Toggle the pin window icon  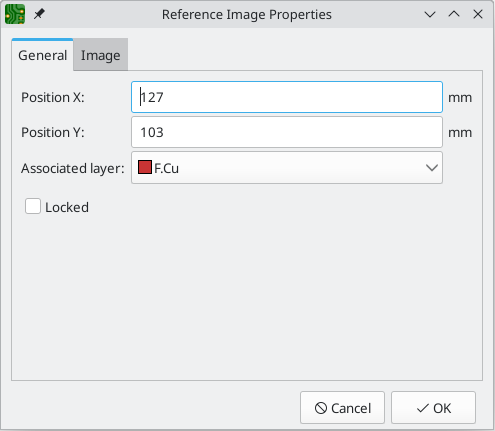39,14
